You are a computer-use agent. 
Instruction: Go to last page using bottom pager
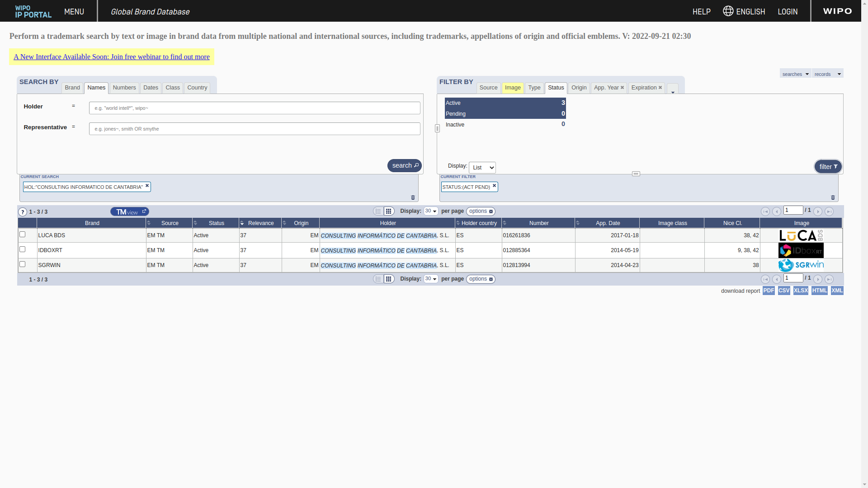click(x=829, y=279)
